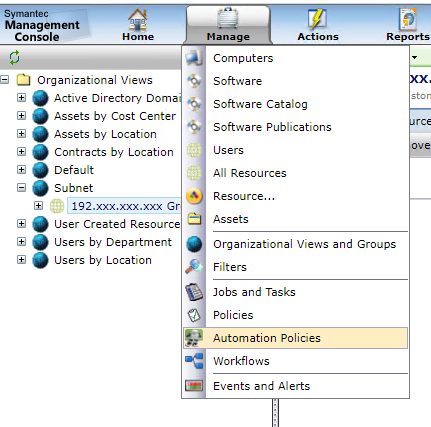Click the icon beside Events and Alerts
The width and height of the screenshot is (431, 427).
[194, 386]
